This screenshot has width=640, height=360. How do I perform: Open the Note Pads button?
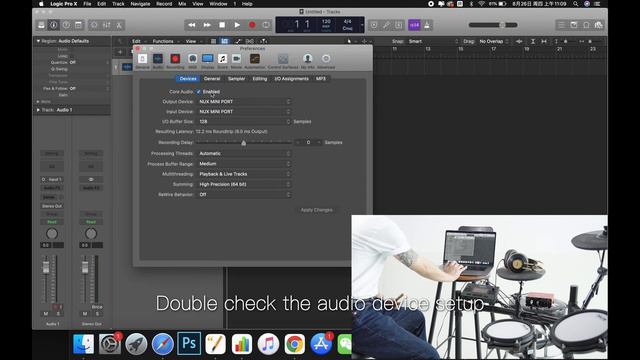574,25
